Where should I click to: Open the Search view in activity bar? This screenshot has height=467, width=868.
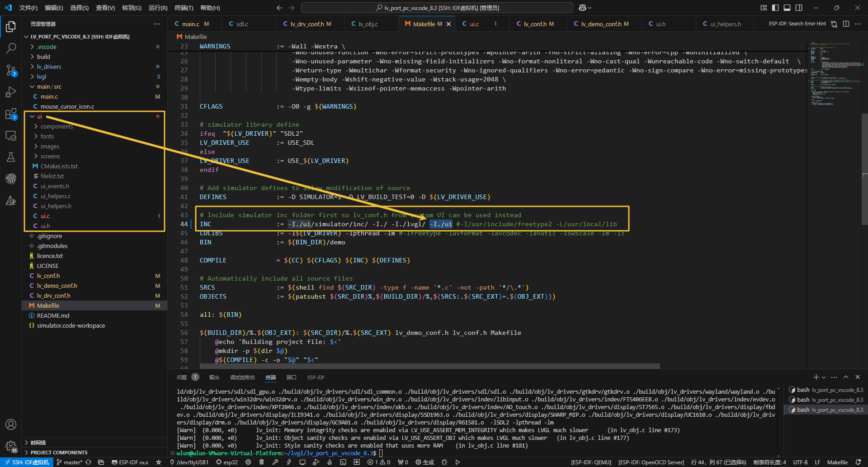point(11,48)
